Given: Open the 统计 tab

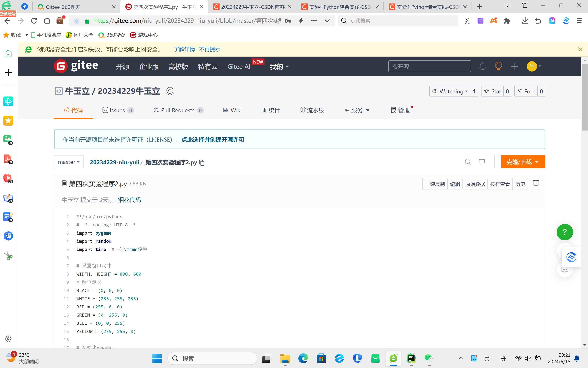Looking at the screenshot, I should (271, 110).
